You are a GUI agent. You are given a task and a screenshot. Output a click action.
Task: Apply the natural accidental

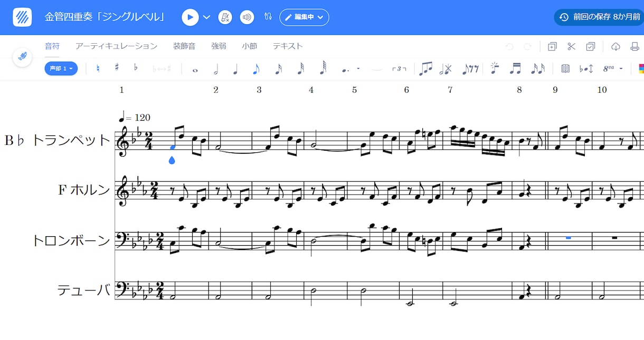[x=98, y=68]
